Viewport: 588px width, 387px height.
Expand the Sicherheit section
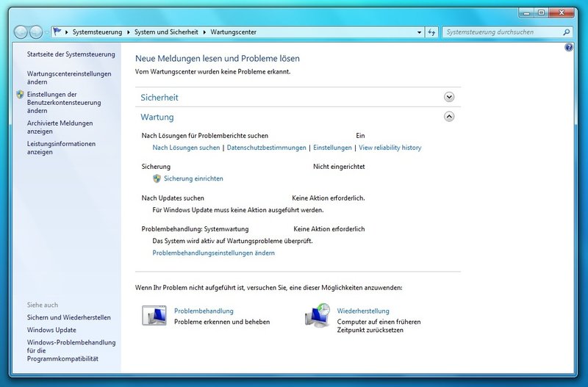(449, 97)
